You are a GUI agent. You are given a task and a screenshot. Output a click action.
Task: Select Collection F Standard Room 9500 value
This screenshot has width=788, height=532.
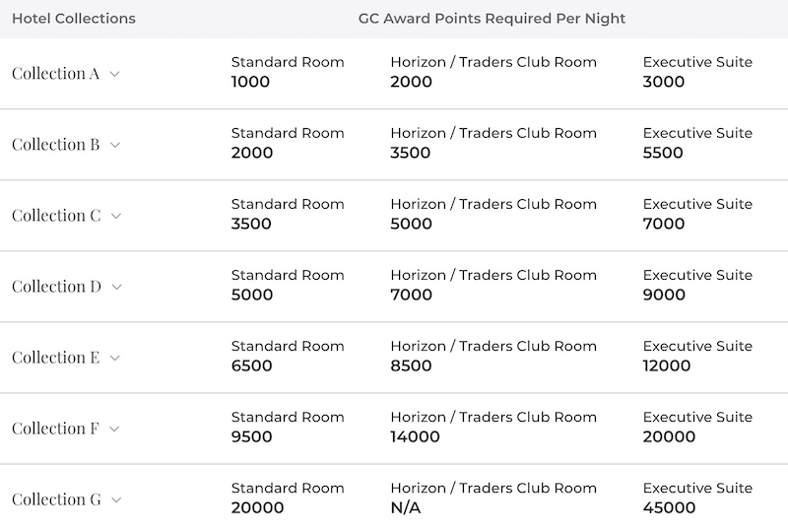[251, 436]
